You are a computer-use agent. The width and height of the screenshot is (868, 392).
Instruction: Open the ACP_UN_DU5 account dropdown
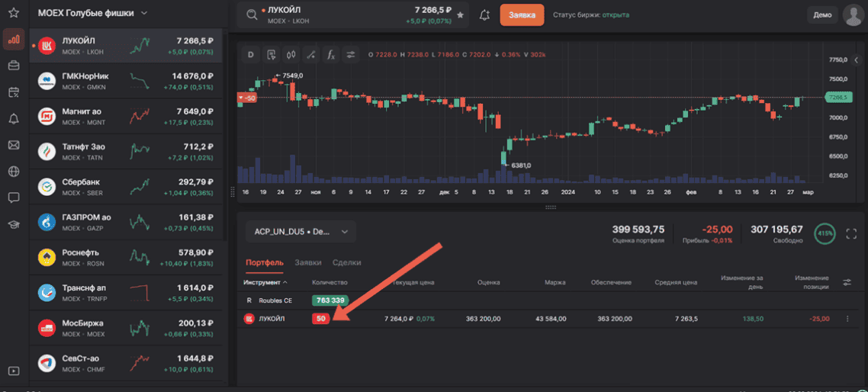(301, 232)
